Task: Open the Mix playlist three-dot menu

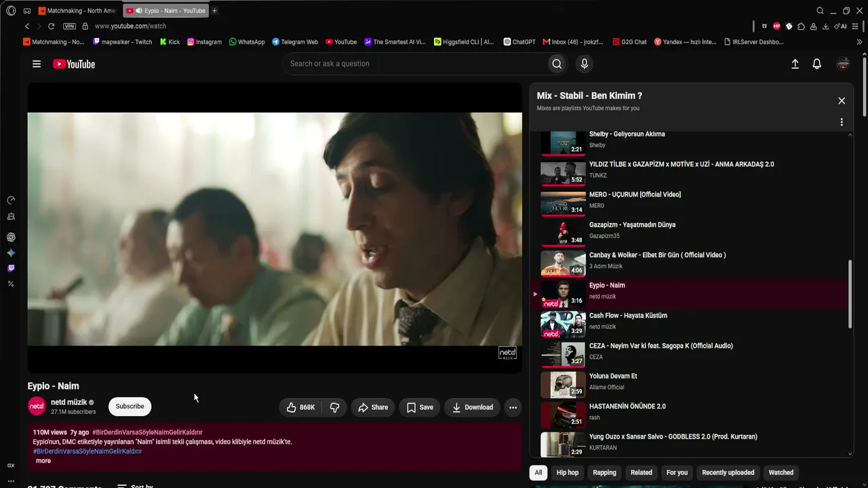Action: pyautogui.click(x=842, y=122)
